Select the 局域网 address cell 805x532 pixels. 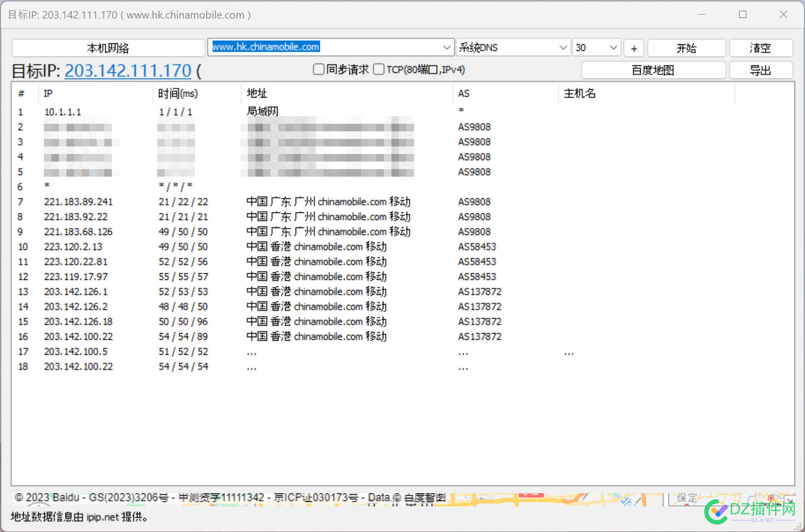[262, 112]
